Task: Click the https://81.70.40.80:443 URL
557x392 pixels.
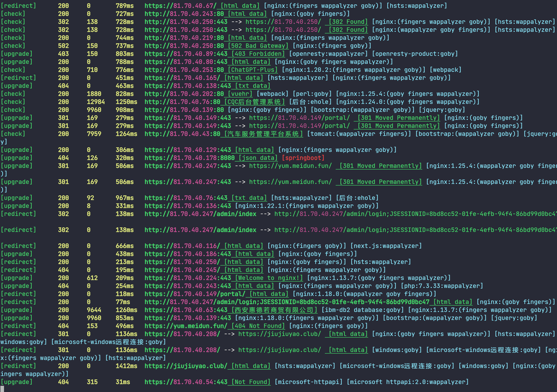Action: pyautogui.click(x=186, y=62)
